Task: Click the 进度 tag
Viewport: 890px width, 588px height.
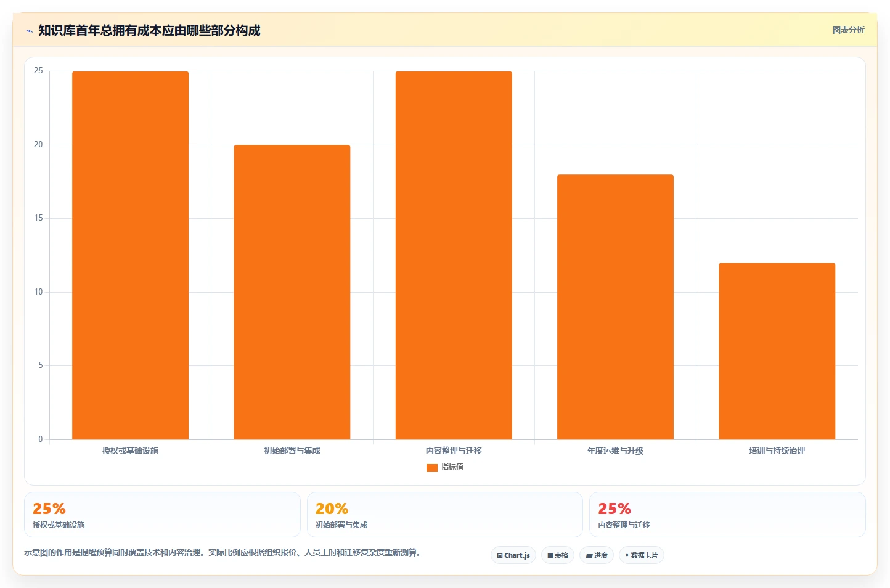Action: pos(597,555)
